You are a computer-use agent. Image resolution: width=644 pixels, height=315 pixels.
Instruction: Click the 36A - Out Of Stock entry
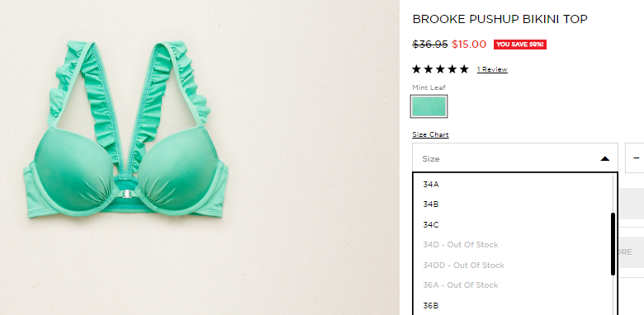tap(513, 285)
